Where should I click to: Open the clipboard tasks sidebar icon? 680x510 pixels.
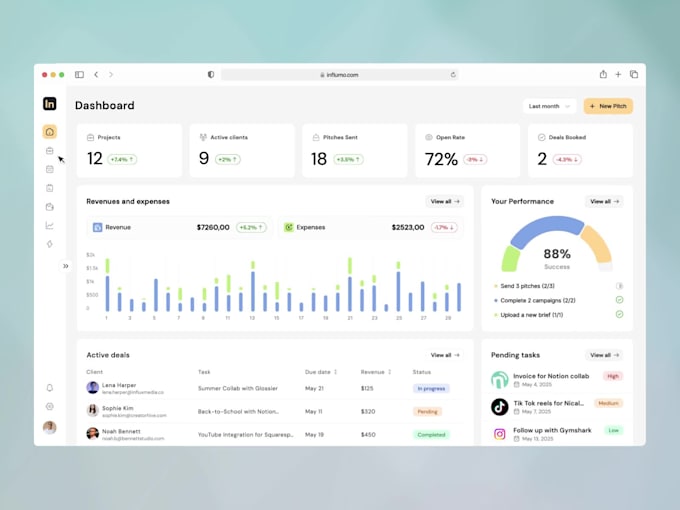[49, 188]
